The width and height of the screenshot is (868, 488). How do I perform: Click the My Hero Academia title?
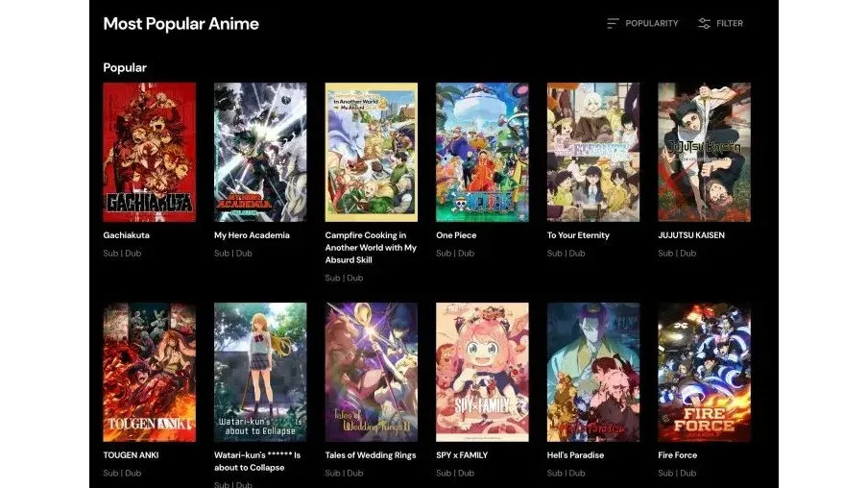(252, 235)
